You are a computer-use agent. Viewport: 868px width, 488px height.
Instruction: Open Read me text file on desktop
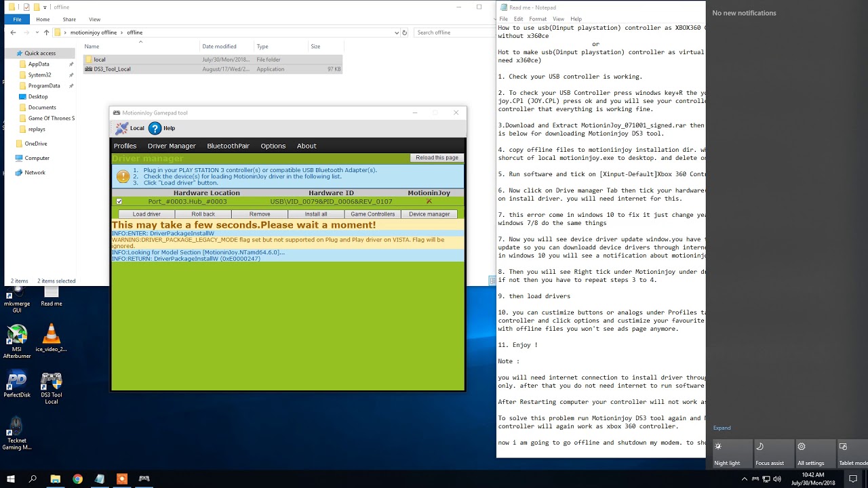point(51,296)
